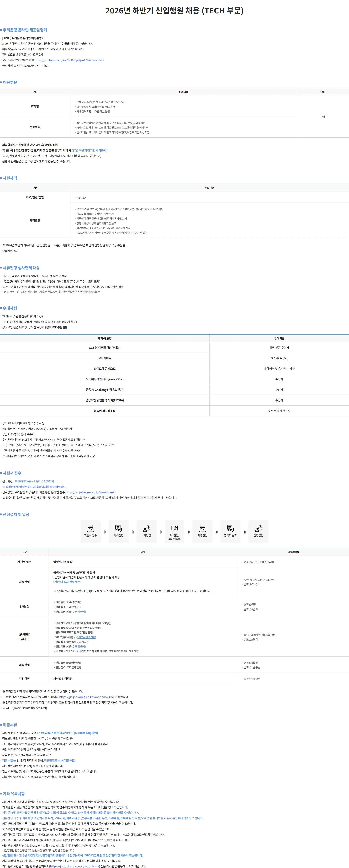Image resolution: width=349 pixels, height=868 pixels.
Task: Select the 지원자격 section heading
Action: (x=10, y=178)
